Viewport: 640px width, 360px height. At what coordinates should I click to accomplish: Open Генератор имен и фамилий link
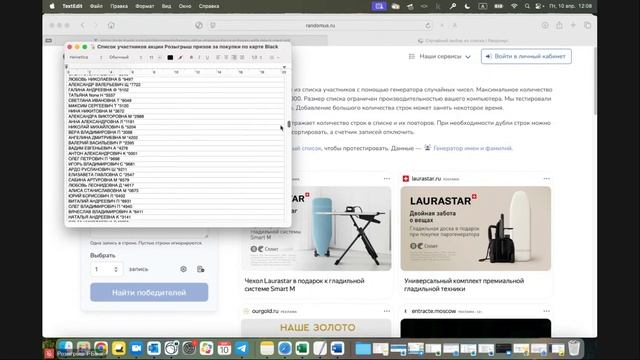[473, 148]
